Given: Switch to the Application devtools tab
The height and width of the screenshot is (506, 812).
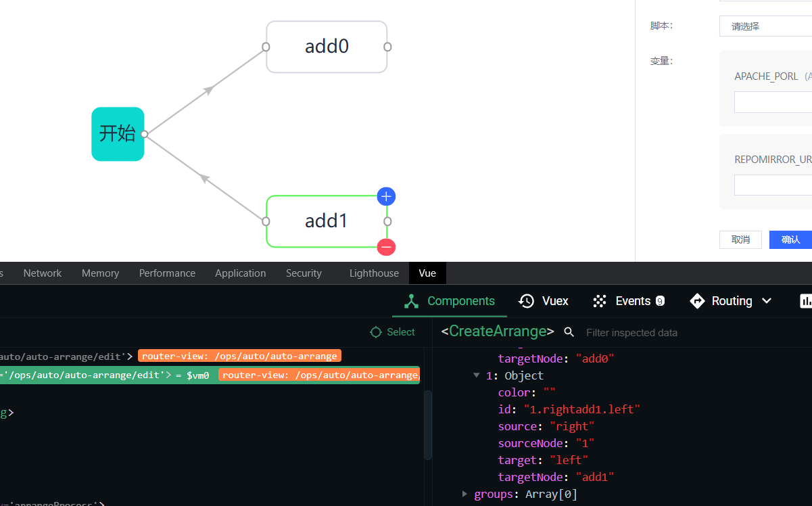Looking at the screenshot, I should click(x=240, y=273).
